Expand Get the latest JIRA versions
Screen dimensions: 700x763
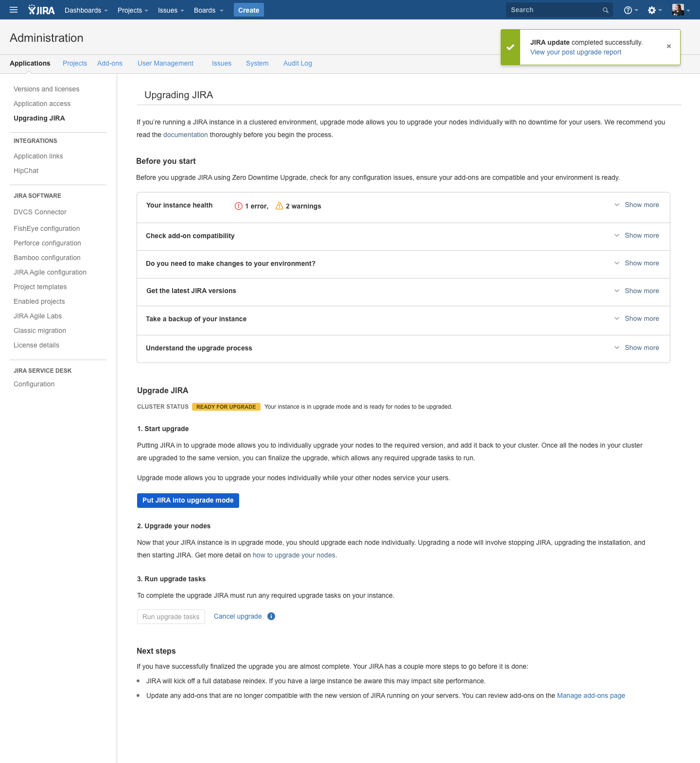pyautogui.click(x=637, y=291)
